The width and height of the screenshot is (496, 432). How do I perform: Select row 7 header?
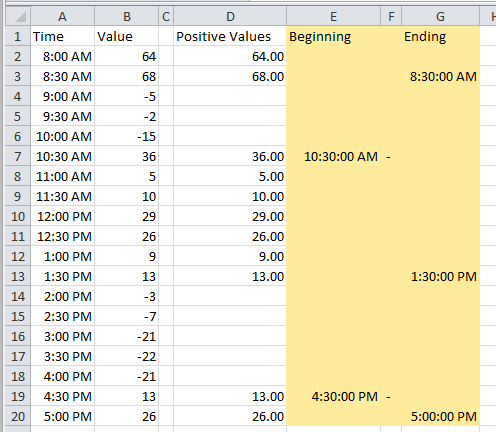tap(18, 156)
